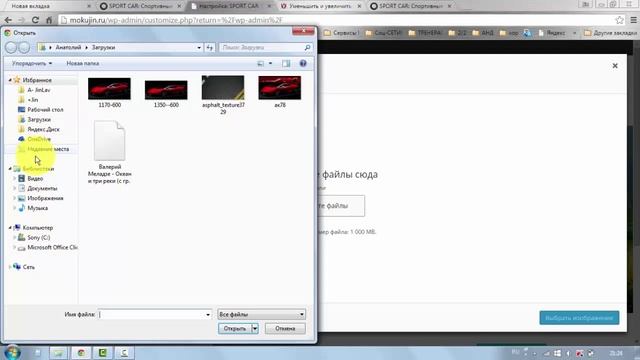Click the browser home icon
640x360 pixels.
(49, 20)
